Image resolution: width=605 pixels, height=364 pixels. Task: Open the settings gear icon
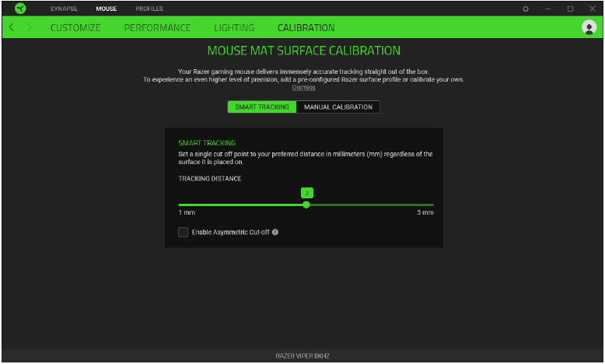coord(526,9)
